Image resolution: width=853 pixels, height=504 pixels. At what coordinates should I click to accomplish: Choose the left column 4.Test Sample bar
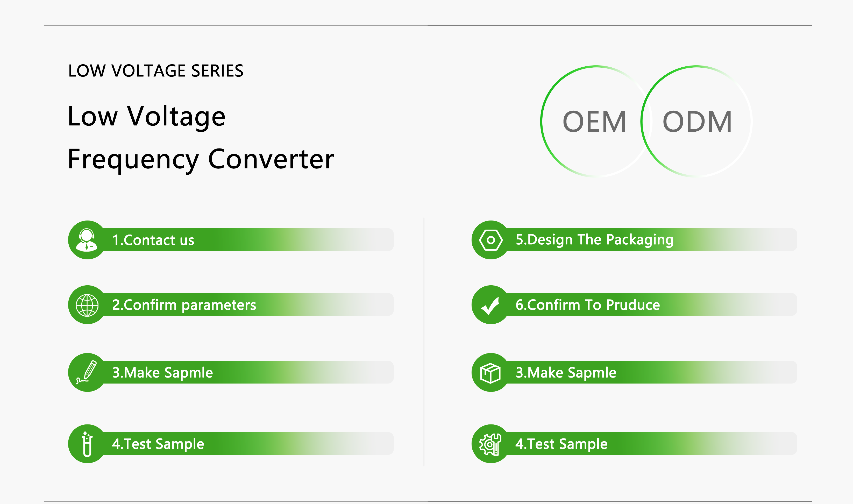[231, 444]
